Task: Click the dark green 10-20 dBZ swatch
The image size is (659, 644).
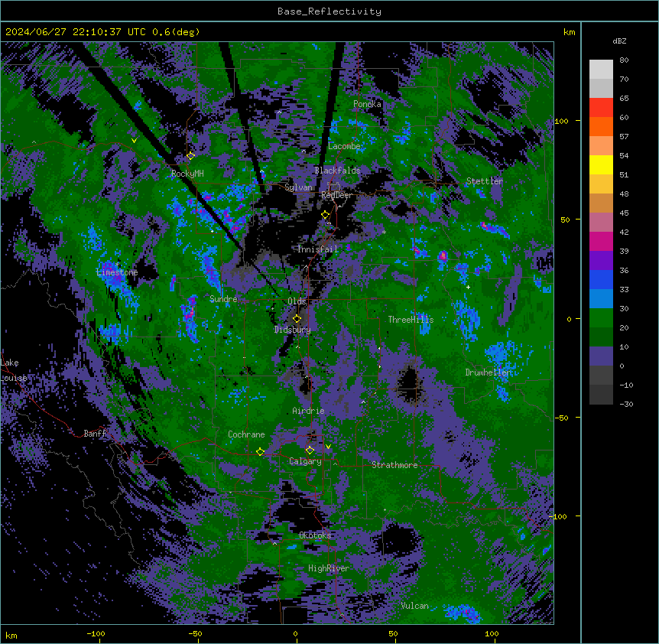Action: click(x=601, y=337)
